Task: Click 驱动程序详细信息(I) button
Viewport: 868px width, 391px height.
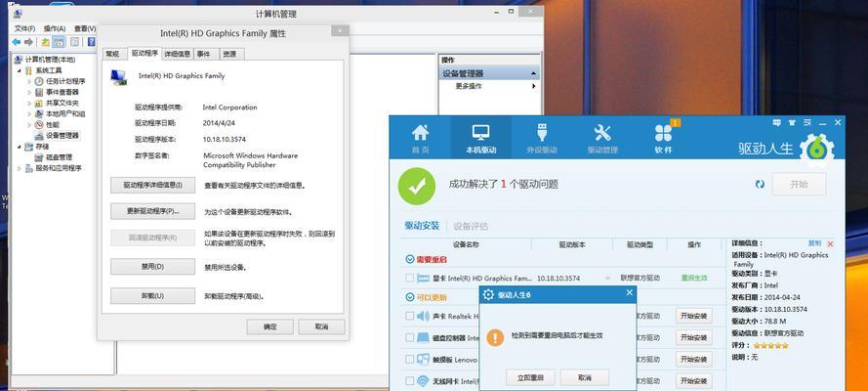Action: (x=152, y=185)
